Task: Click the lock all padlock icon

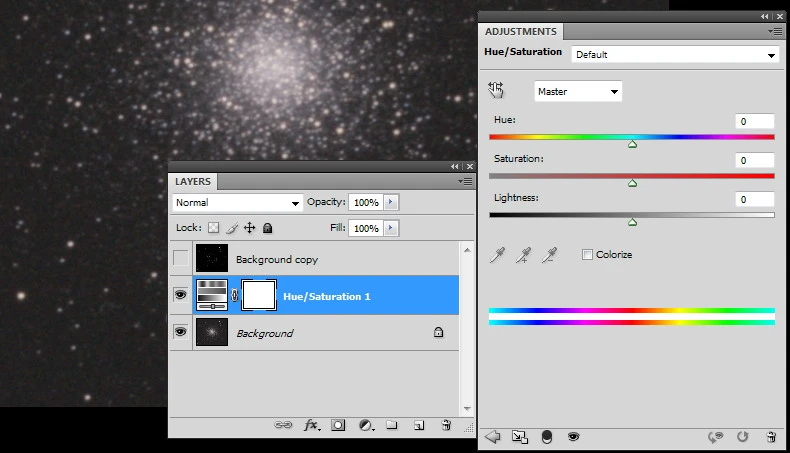Action: point(268,228)
